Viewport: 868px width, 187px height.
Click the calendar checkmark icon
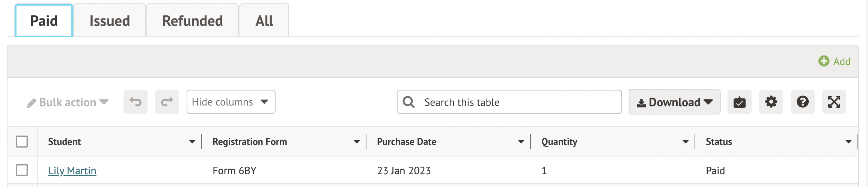(x=739, y=102)
